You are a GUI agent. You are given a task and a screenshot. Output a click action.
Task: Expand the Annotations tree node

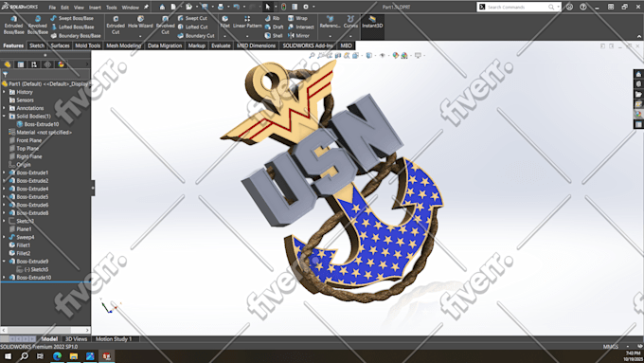(x=4, y=108)
